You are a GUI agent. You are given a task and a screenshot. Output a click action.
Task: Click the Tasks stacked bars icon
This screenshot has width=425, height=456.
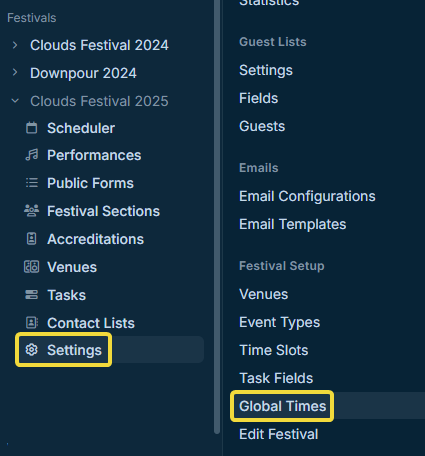[x=32, y=295]
